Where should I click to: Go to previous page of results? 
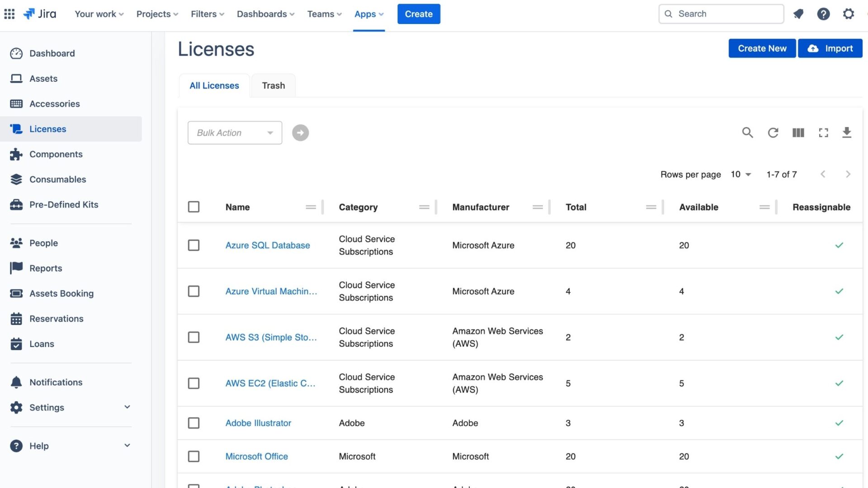pos(823,174)
